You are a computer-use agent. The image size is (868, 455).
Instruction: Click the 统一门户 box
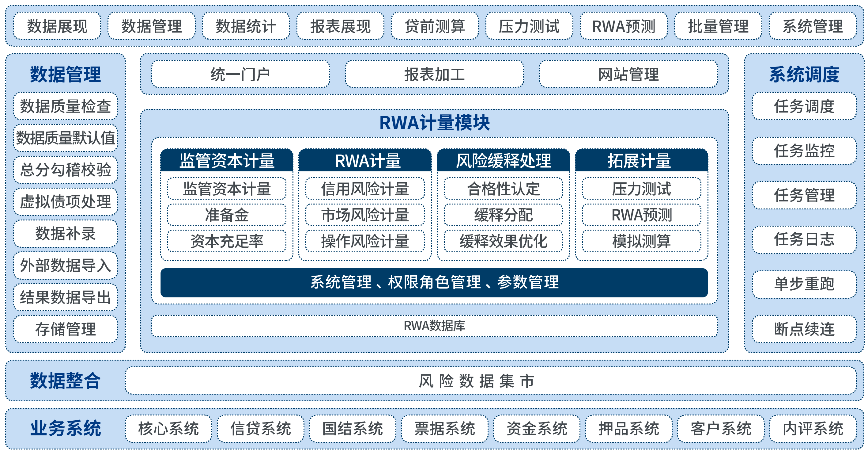(x=240, y=74)
